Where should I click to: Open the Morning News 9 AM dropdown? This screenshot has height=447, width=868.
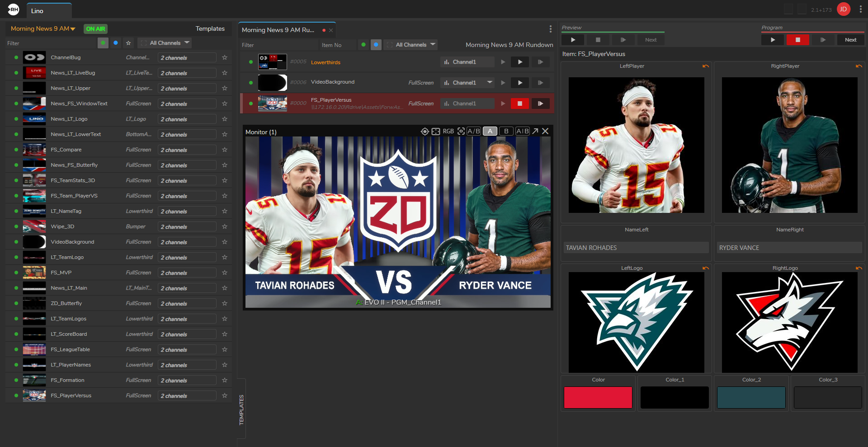(x=43, y=28)
